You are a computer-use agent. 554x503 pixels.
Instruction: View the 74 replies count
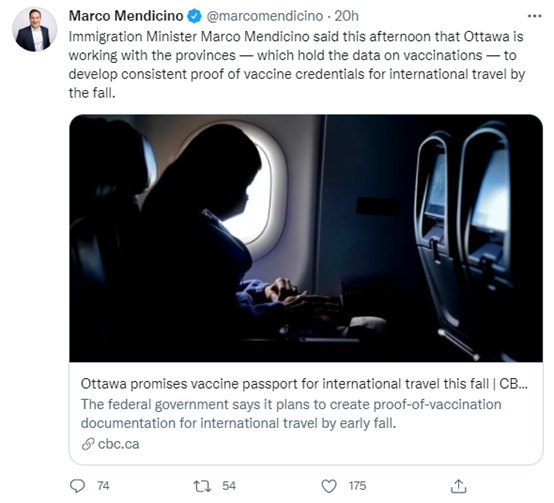(x=103, y=486)
